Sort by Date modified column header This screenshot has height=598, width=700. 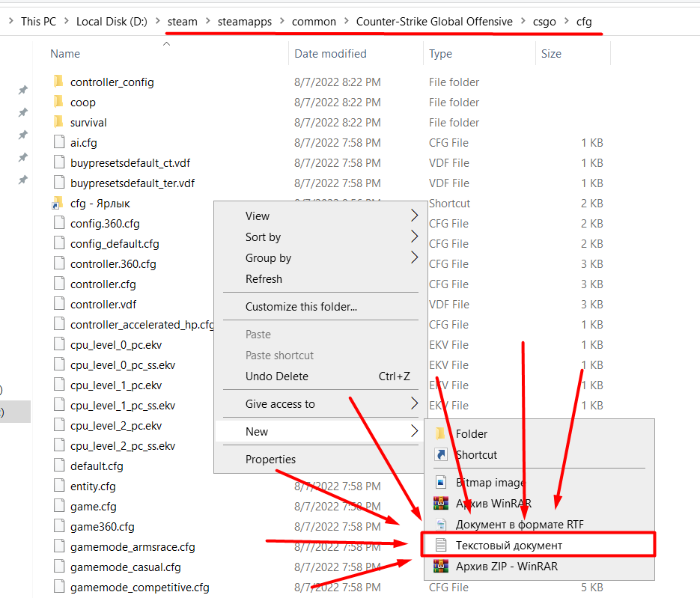point(330,54)
